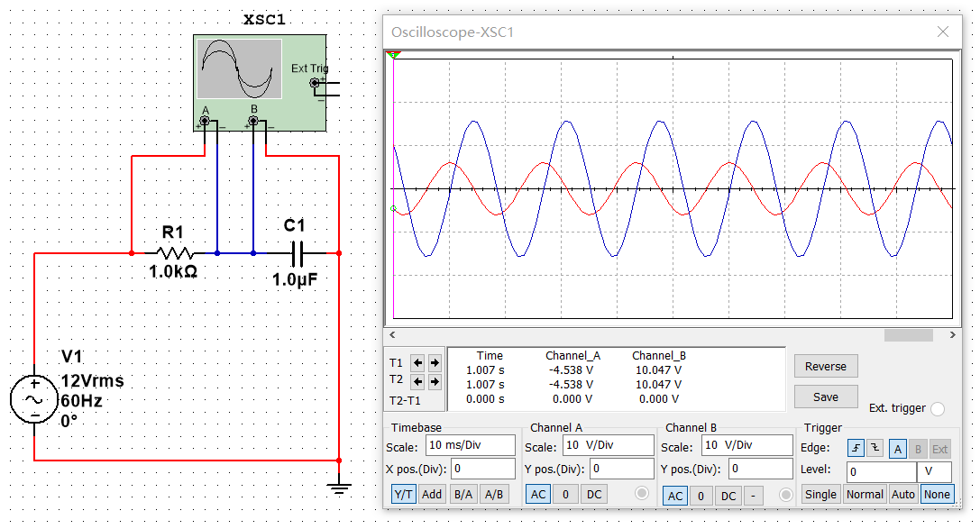Click the horizontal scrollbar thumb
This screenshot has width=980, height=529.
pyautogui.click(x=909, y=335)
